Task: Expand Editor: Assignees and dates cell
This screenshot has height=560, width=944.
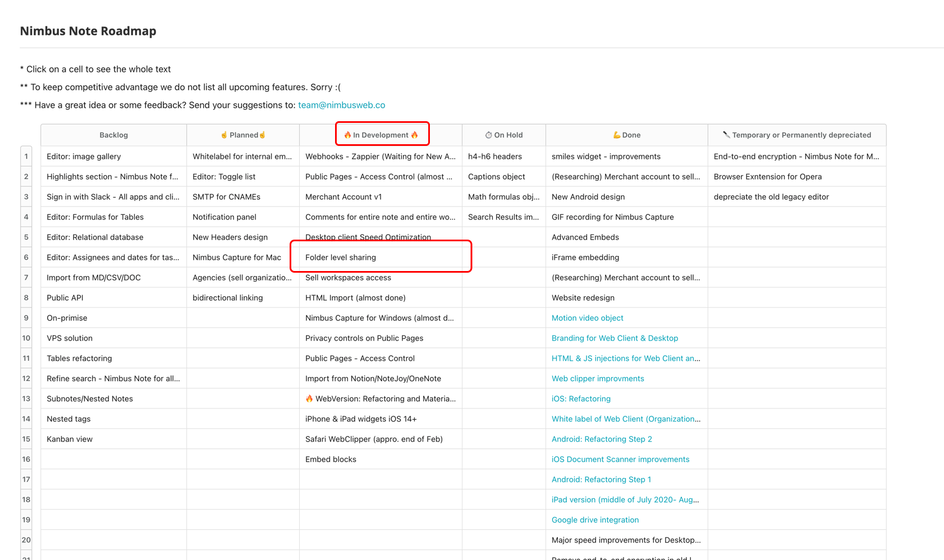Action: click(x=114, y=258)
